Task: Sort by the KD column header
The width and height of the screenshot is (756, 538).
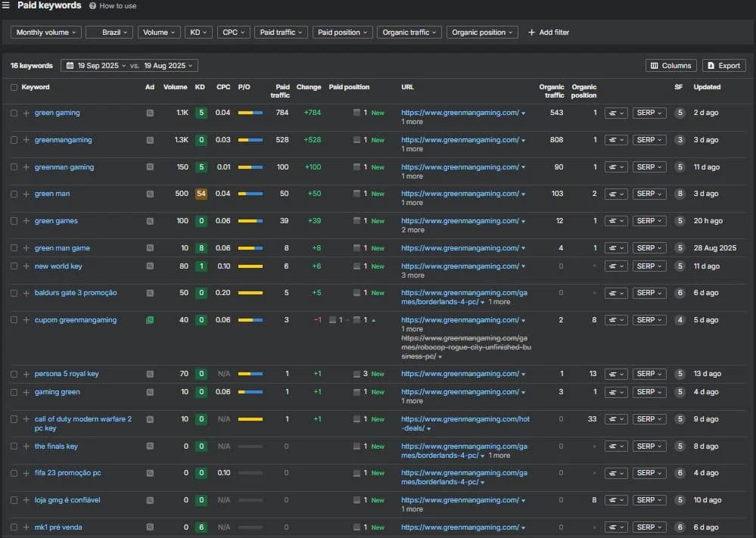Action: click(200, 87)
